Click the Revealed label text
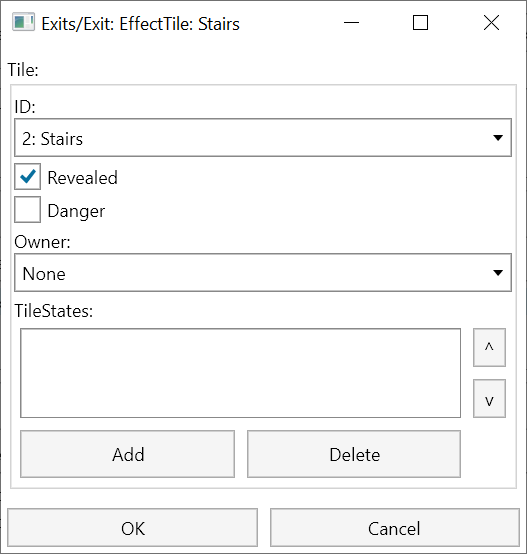This screenshot has width=527, height=554. click(82, 177)
